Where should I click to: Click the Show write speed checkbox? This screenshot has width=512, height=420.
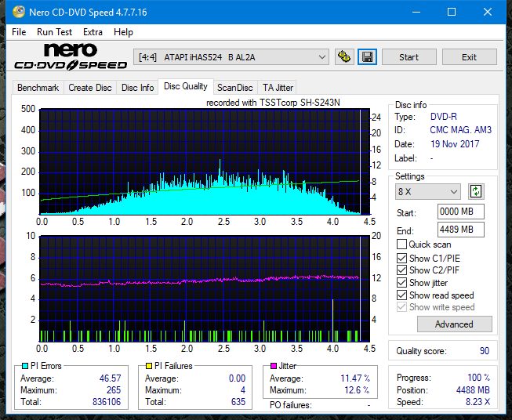(401, 307)
